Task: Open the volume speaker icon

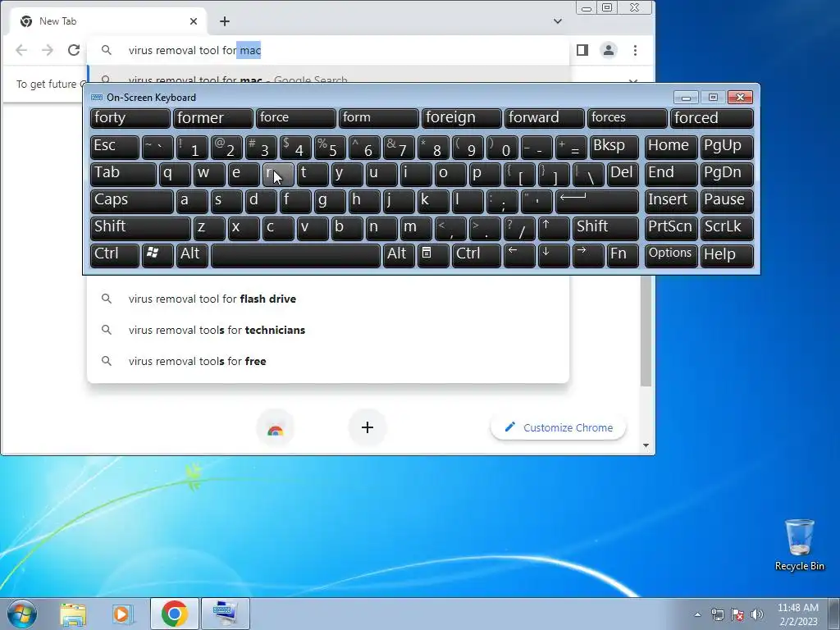Action: pos(757,614)
